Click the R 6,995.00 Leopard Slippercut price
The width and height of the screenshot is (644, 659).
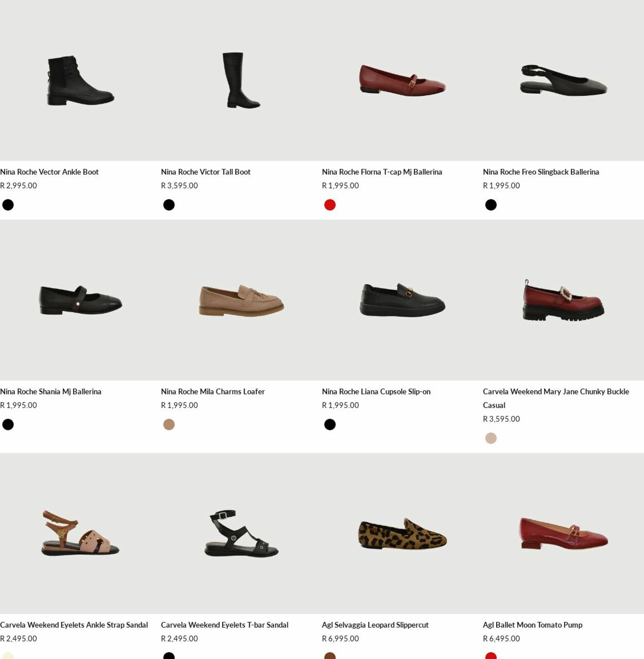click(x=341, y=639)
